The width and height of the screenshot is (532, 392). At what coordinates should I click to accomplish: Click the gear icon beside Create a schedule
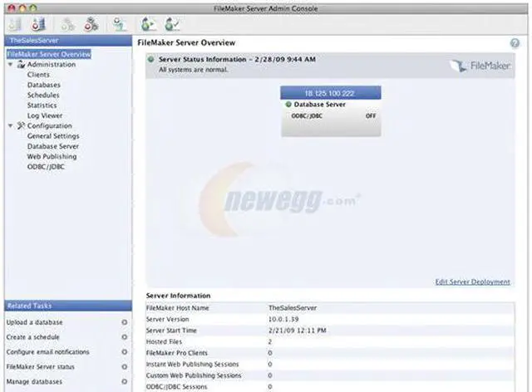(124, 337)
